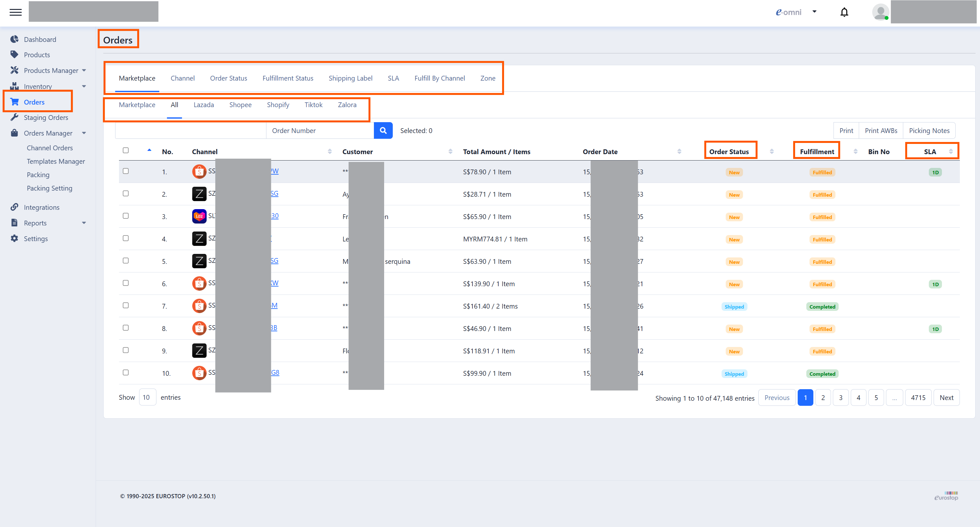The height and width of the screenshot is (527, 980).
Task: Check the checkbox for order row 7
Action: click(126, 305)
